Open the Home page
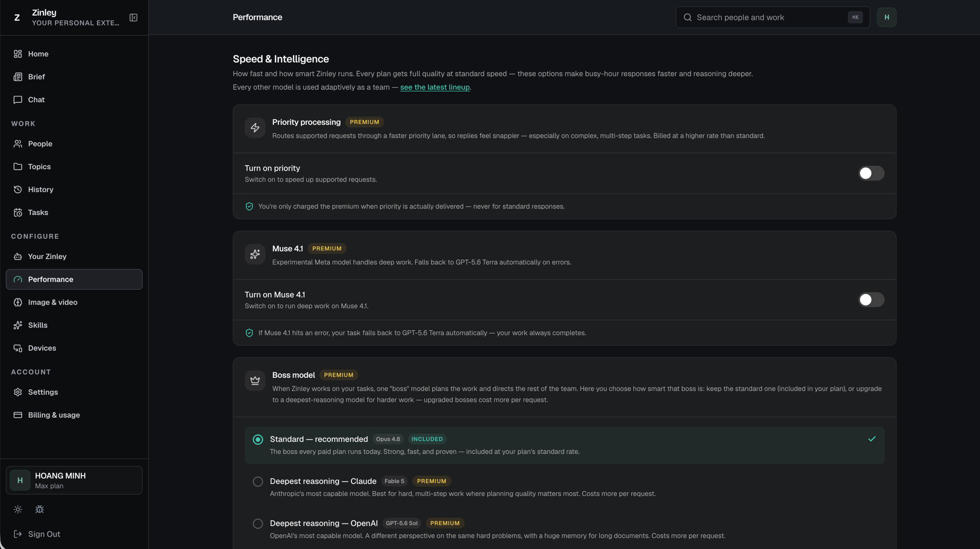The width and height of the screenshot is (980, 549). click(74, 54)
